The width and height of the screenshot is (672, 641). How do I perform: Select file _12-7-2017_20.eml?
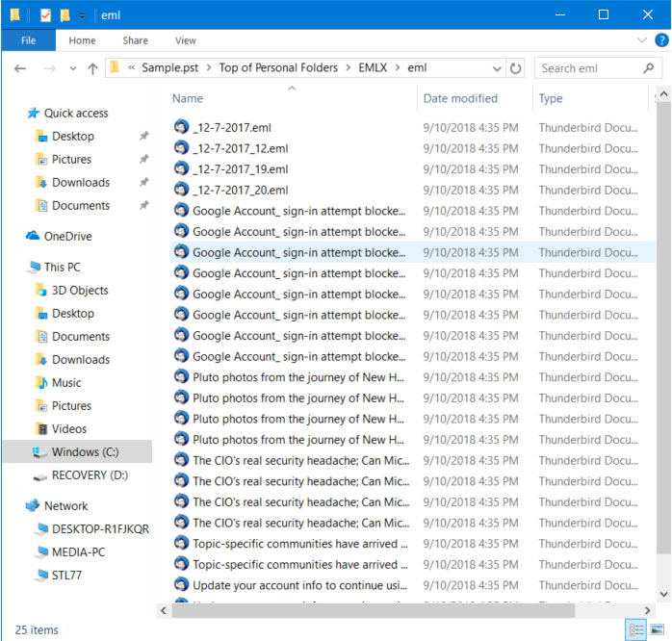click(x=240, y=191)
